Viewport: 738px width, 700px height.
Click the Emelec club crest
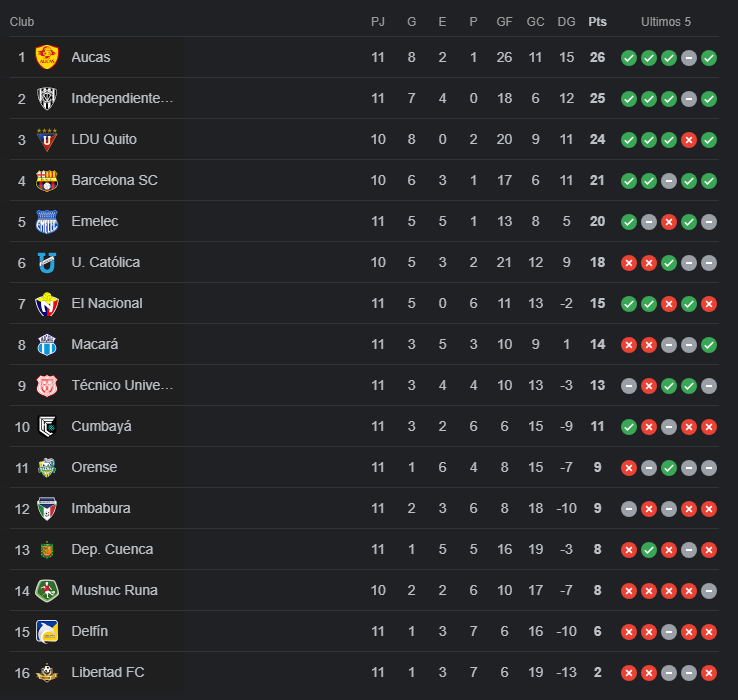coord(47,221)
